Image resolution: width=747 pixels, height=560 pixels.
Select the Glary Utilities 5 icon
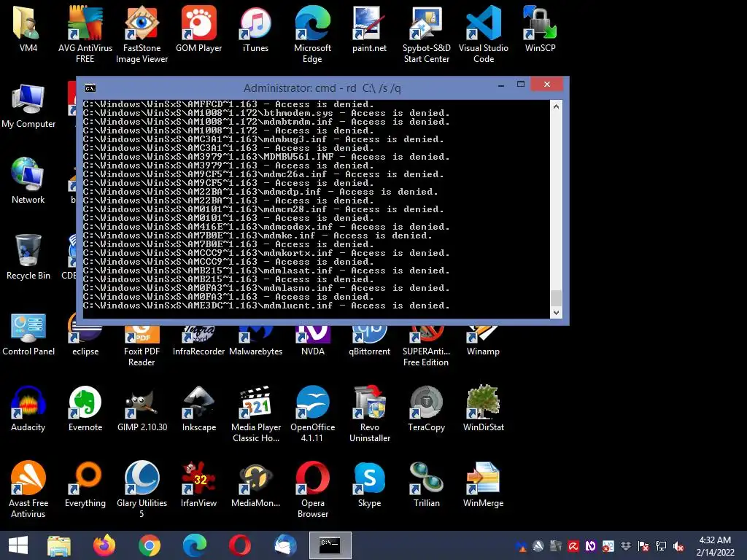142,489
